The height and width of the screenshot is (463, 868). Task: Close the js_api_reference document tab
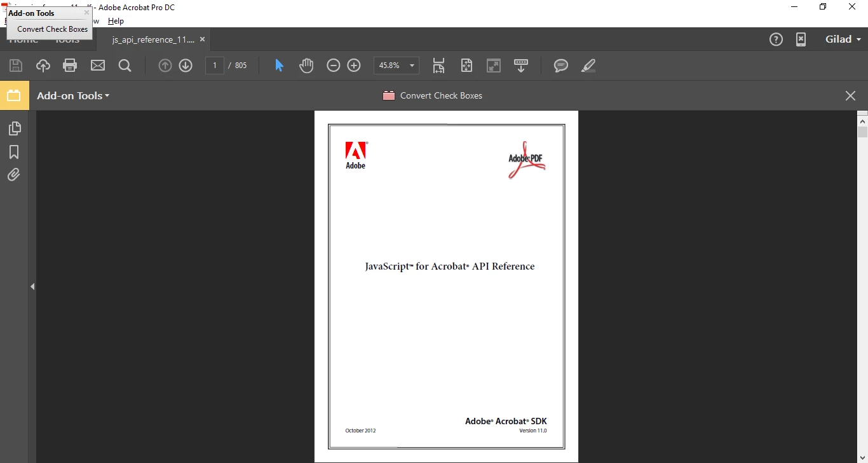point(203,39)
